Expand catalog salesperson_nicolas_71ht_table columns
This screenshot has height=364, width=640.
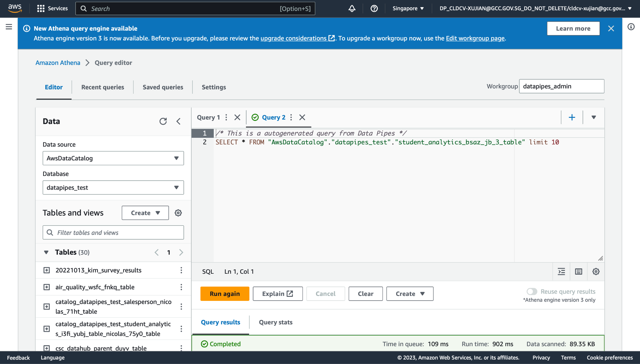[x=47, y=307]
